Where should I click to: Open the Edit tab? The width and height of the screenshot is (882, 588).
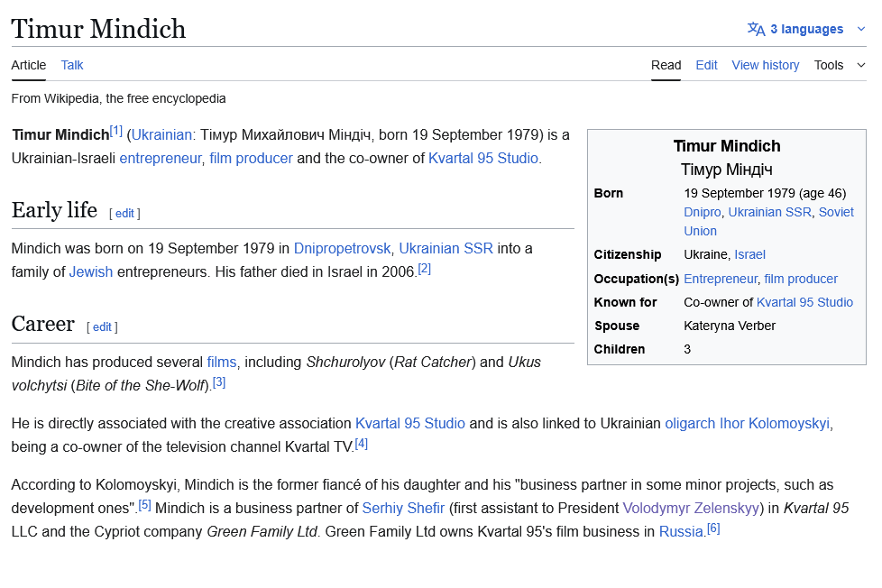point(706,65)
